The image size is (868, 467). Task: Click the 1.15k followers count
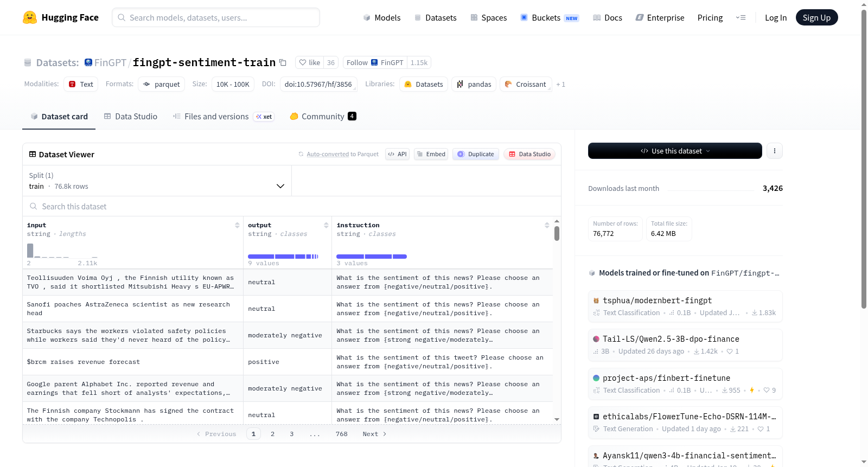pos(419,62)
